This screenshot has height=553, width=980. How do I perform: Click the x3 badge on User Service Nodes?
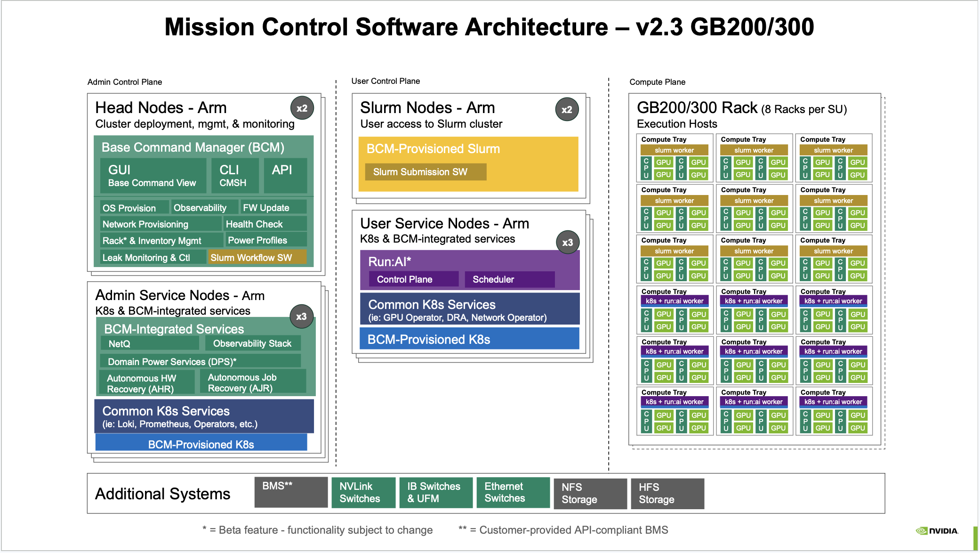568,242
